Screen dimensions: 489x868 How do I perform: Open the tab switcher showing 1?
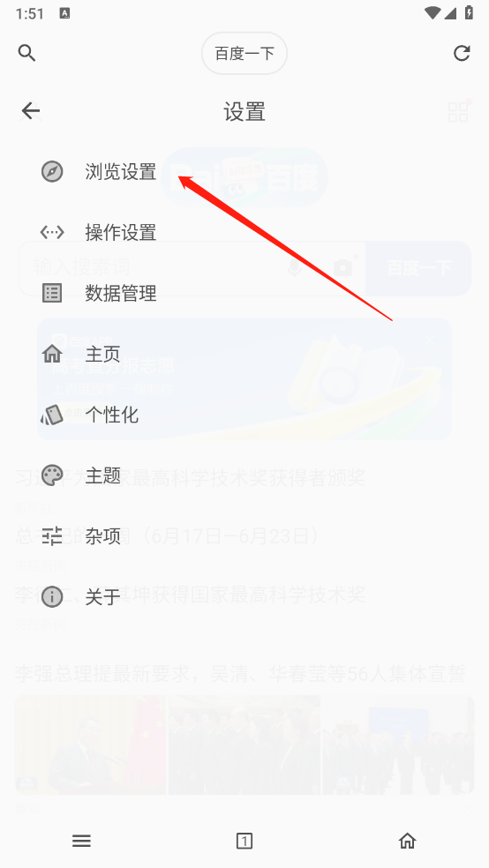(x=244, y=841)
